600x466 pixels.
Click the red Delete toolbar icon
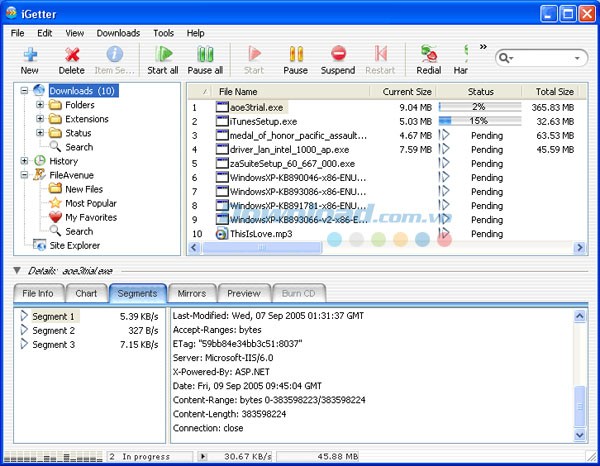click(72, 54)
